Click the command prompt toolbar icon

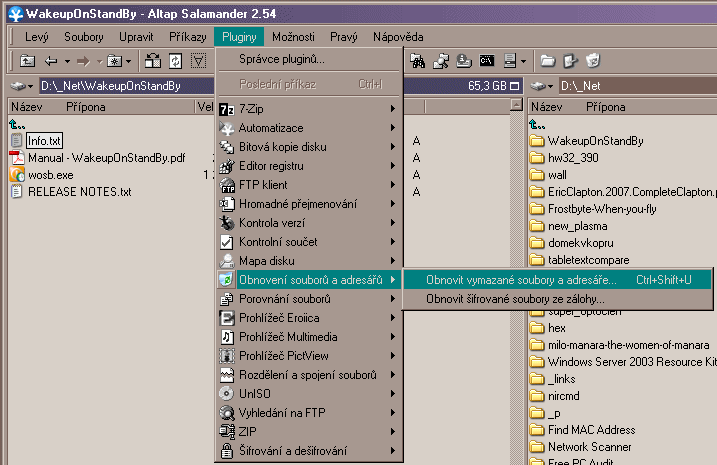coord(487,61)
